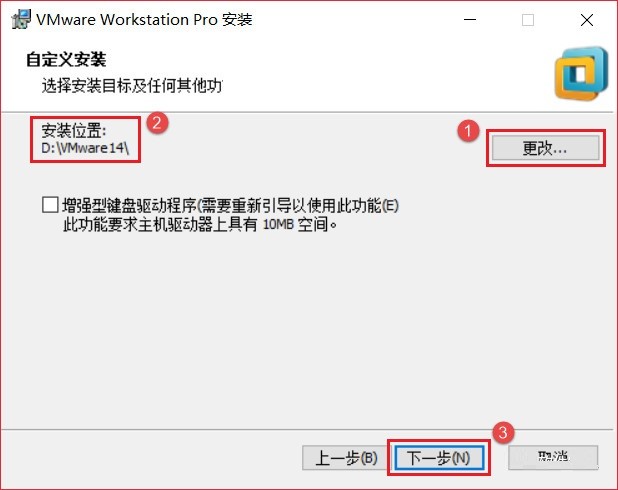
Task: Click the greyed-out maximize window button
Action: click(528, 20)
